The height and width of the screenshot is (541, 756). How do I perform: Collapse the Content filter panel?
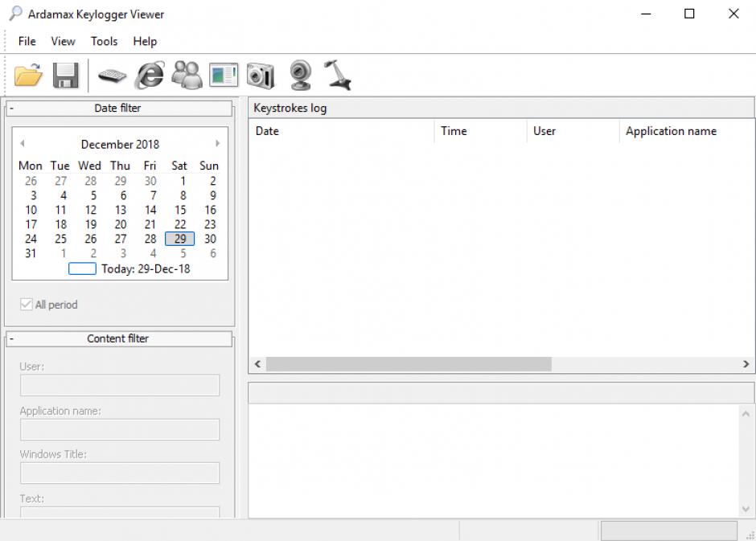pos(11,339)
